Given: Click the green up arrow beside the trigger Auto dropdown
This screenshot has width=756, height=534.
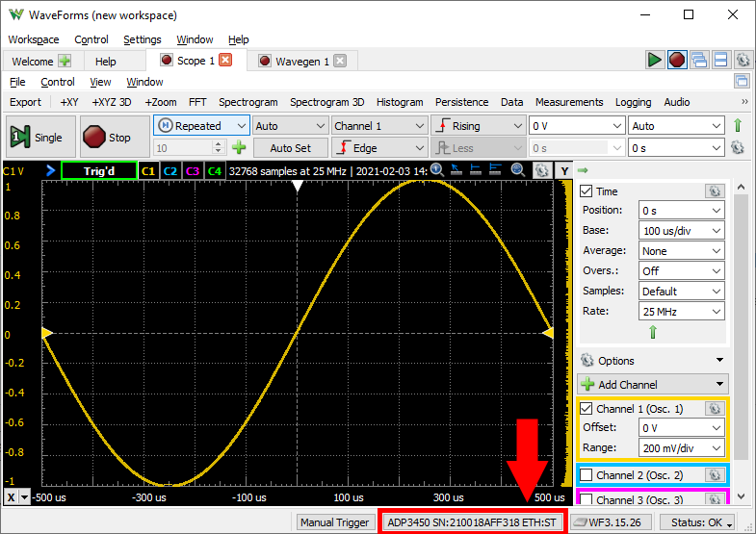Looking at the screenshot, I should click(737, 126).
